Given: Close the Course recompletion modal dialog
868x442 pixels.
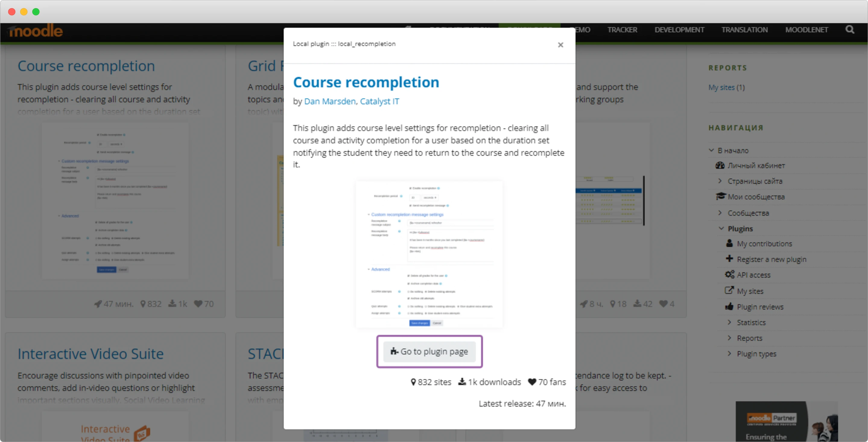Looking at the screenshot, I should [560, 45].
